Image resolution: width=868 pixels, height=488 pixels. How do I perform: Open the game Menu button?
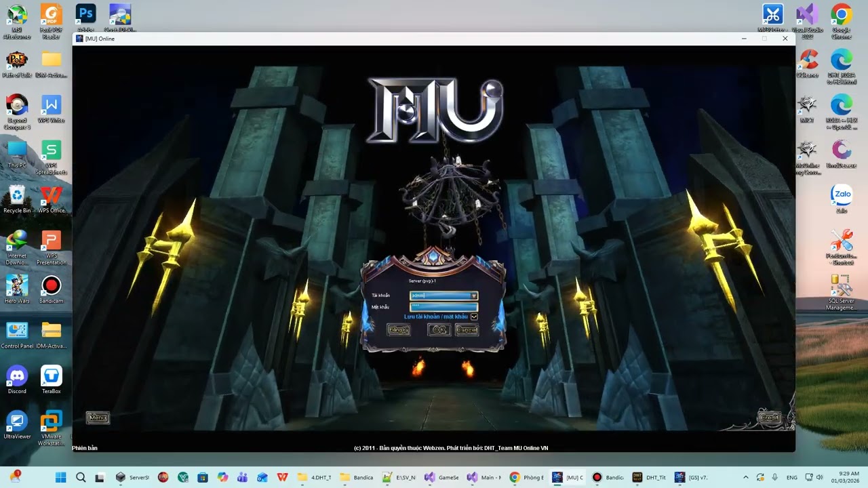point(98,418)
